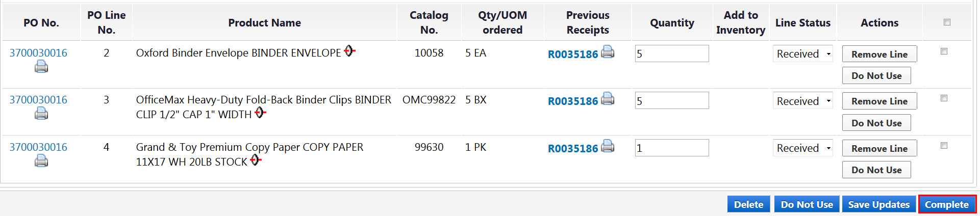Open Line Status dropdown for PO line 3
This screenshot has height=216, width=980.
coord(802,101)
